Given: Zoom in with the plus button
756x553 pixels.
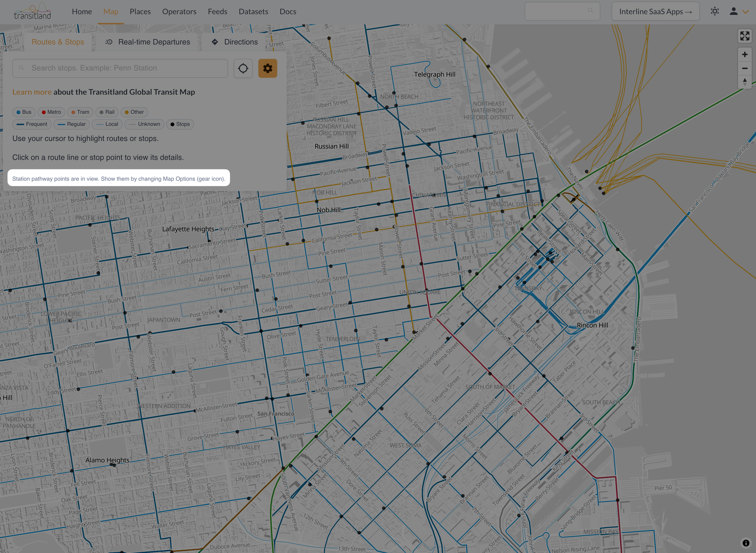Looking at the screenshot, I should (x=744, y=54).
